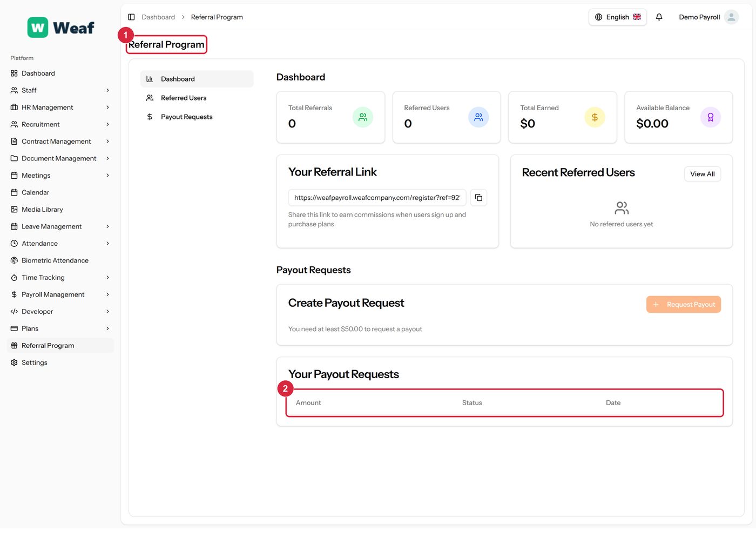756x551 pixels.
Task: Expand the Contract Management chevron
Action: 107,142
